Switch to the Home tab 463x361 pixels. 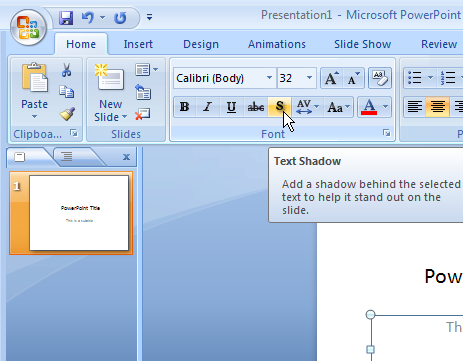(x=81, y=44)
